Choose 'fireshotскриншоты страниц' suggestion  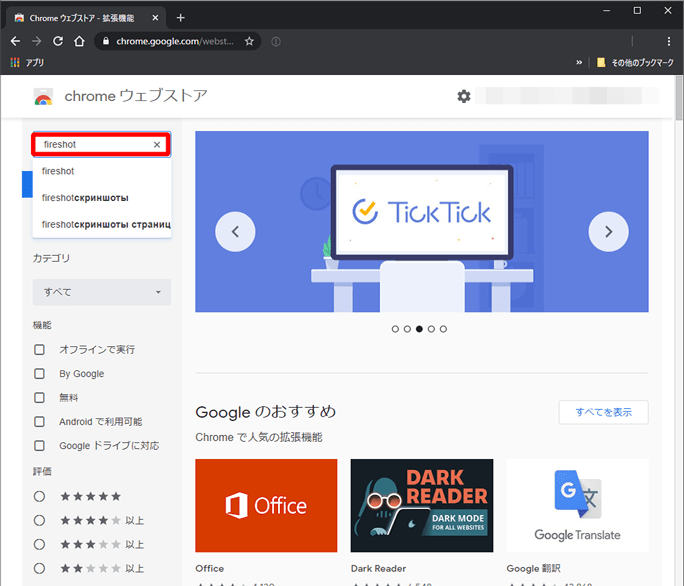[x=102, y=224]
